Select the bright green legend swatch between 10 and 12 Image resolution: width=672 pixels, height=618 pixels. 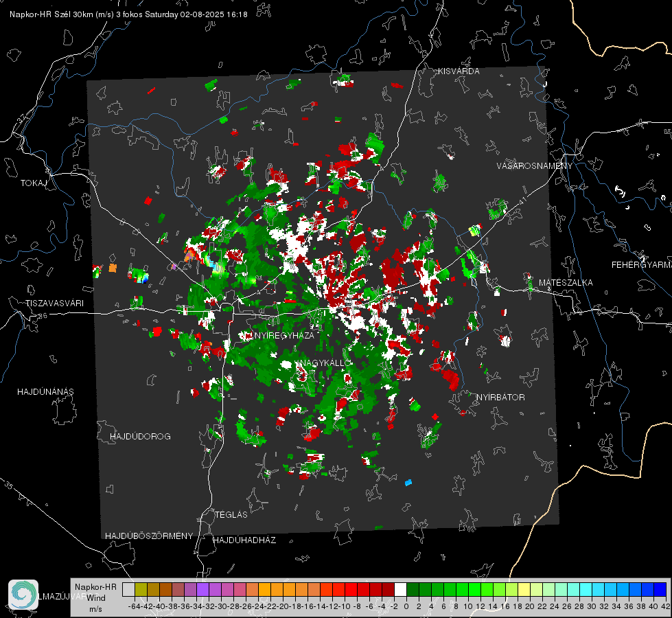pos(474,589)
